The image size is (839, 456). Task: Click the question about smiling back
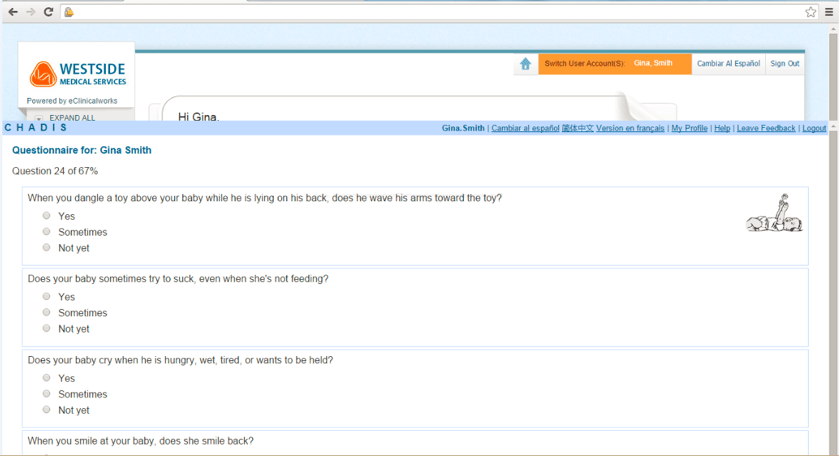coord(141,441)
